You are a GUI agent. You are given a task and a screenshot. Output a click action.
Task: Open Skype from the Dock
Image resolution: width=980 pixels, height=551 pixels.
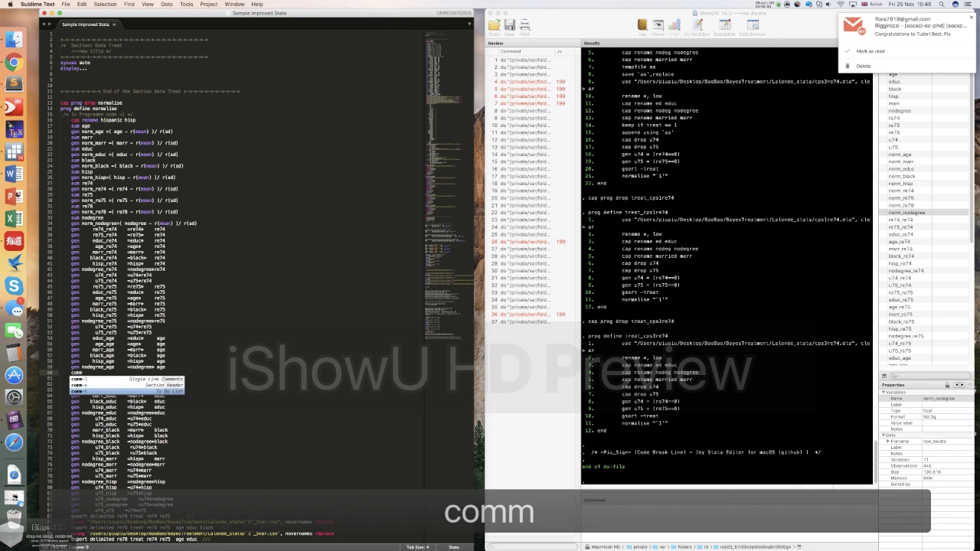coord(14,286)
